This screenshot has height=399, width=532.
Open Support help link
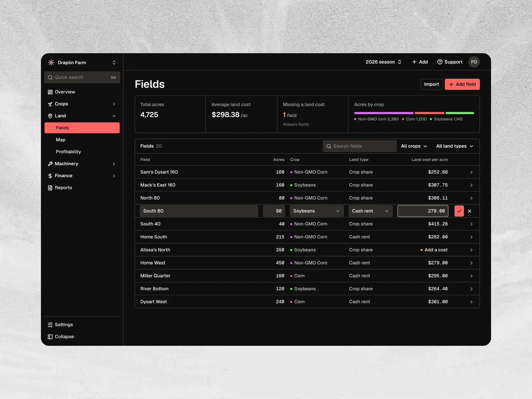450,62
